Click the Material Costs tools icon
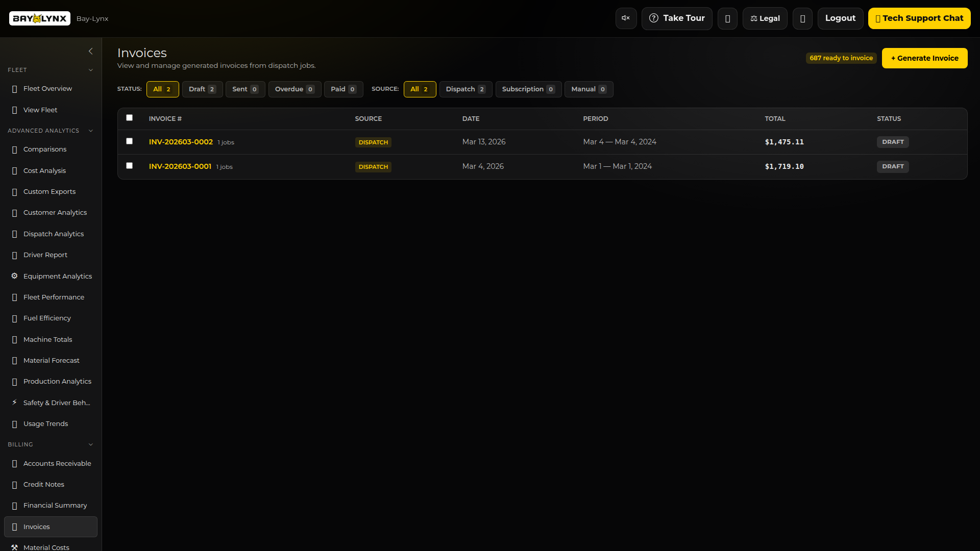 pos(14,547)
